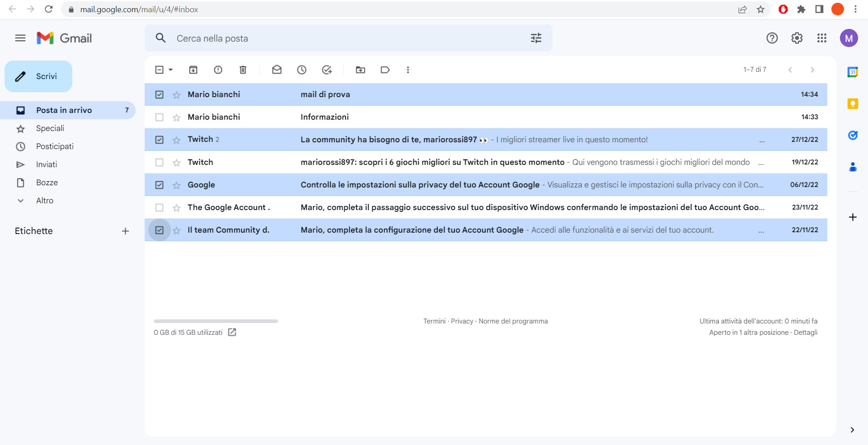Open Contacts in the side panel
Viewport: 868px width, 445px height.
[x=853, y=168]
